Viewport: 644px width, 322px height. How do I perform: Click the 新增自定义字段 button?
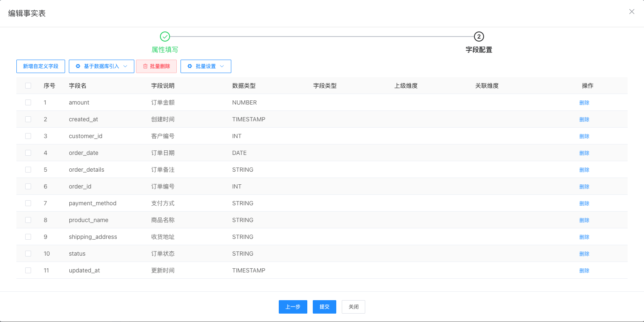41,66
